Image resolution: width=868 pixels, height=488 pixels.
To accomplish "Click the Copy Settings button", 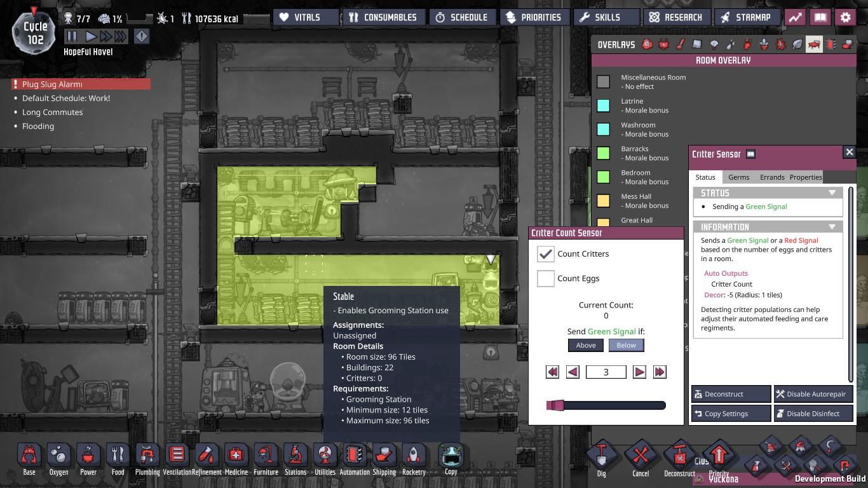I will pyautogui.click(x=731, y=414).
